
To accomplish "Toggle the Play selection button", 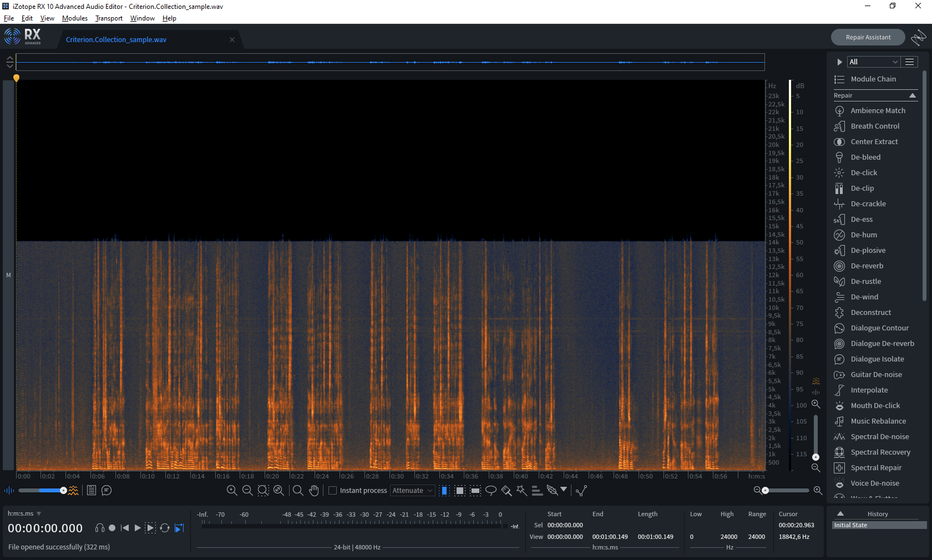I will pos(150,528).
